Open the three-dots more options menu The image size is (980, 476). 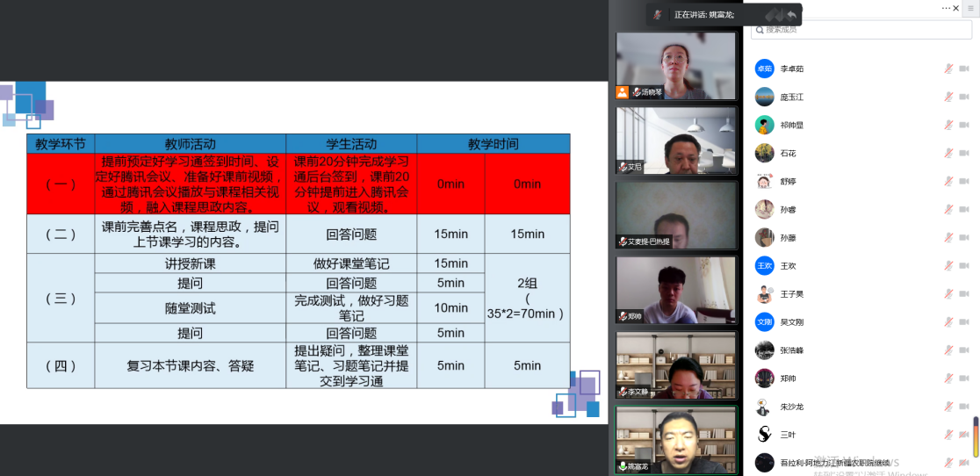point(947,8)
